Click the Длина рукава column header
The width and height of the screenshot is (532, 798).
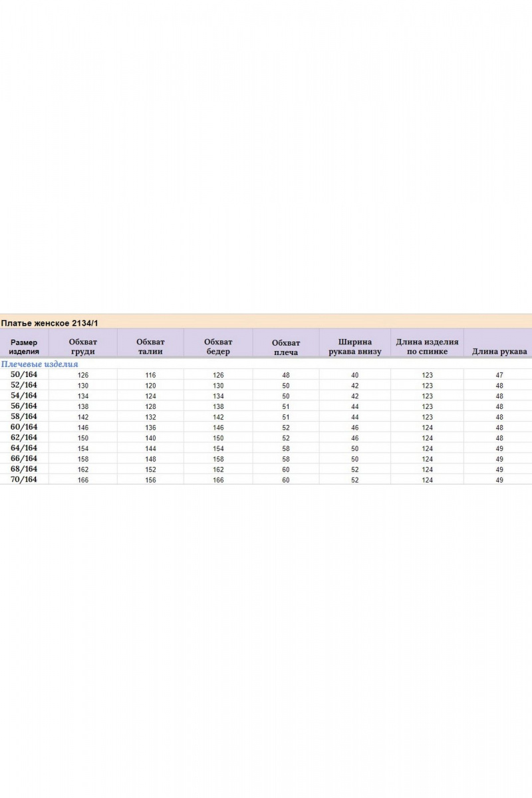pos(499,351)
